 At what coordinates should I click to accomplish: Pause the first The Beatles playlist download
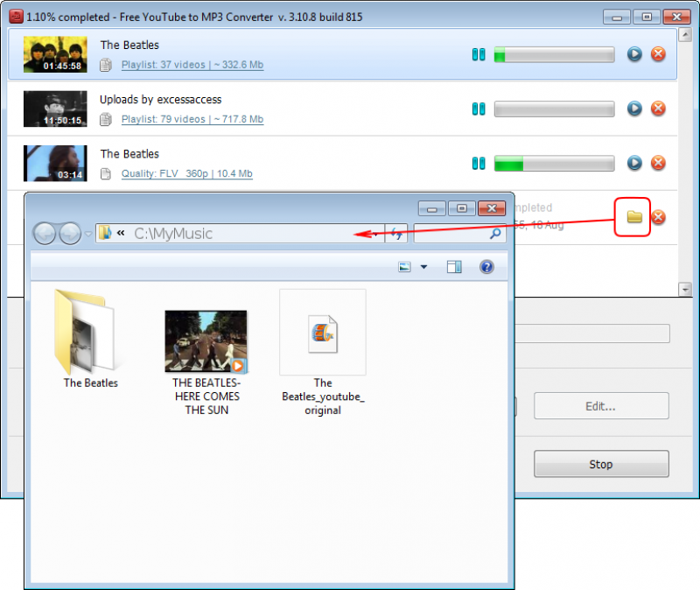point(479,54)
